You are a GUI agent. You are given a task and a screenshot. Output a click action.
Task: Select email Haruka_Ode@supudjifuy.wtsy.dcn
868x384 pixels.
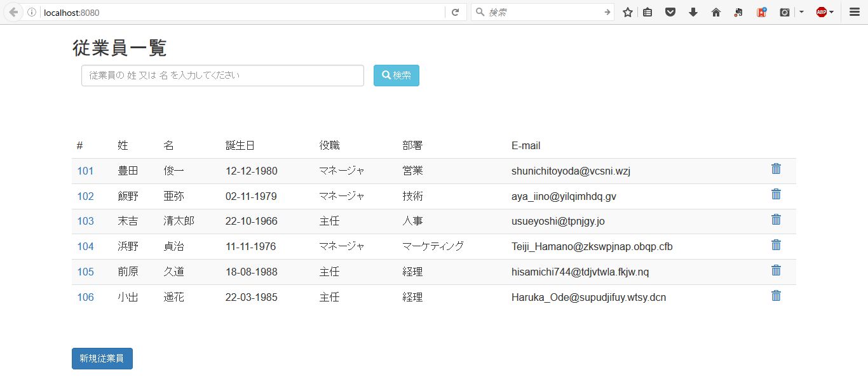[x=588, y=297]
